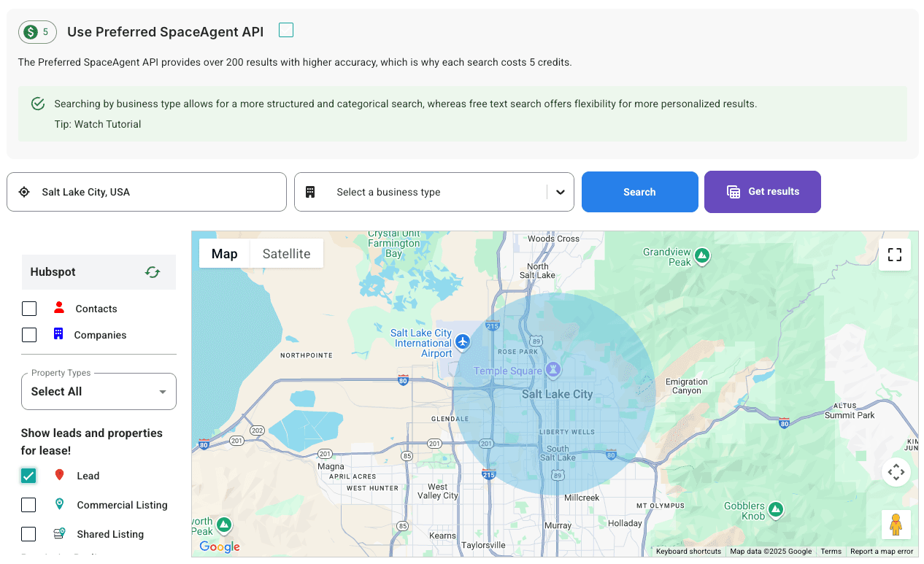Click the Woods Cross map label
The image size is (924, 564).
click(553, 239)
